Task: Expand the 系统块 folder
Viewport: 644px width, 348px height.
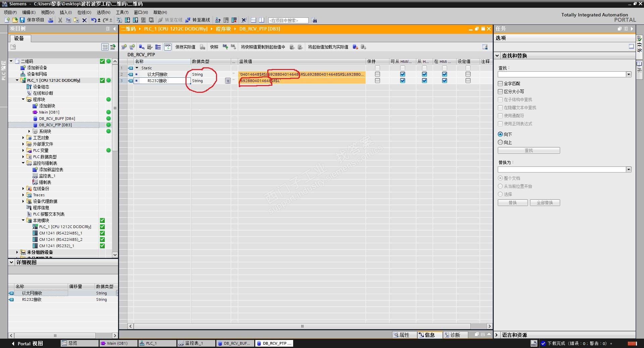Action: 29,131
